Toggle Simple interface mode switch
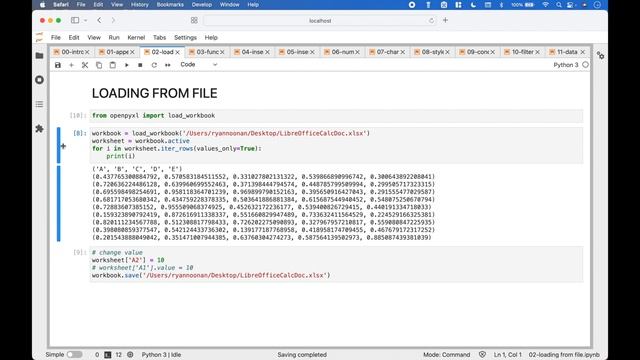640x360 pixels. pyautogui.click(x=74, y=354)
